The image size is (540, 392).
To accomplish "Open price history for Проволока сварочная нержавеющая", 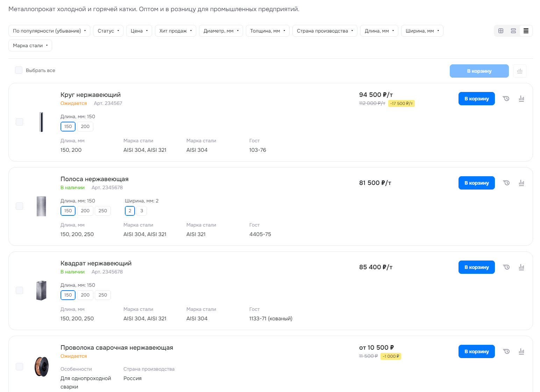I will pyautogui.click(x=506, y=351).
